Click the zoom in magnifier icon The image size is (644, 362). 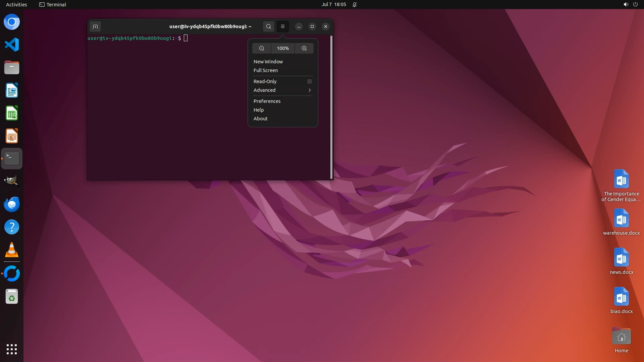point(304,48)
